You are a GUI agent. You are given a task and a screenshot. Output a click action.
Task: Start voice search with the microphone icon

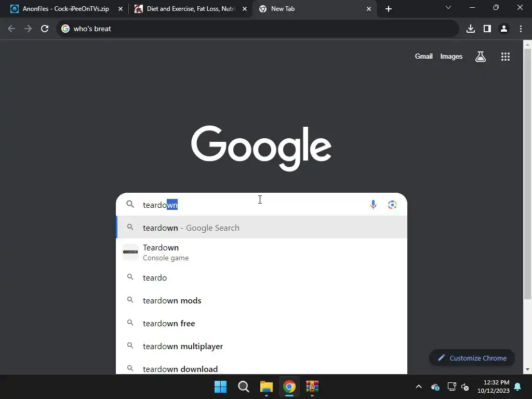point(373,205)
